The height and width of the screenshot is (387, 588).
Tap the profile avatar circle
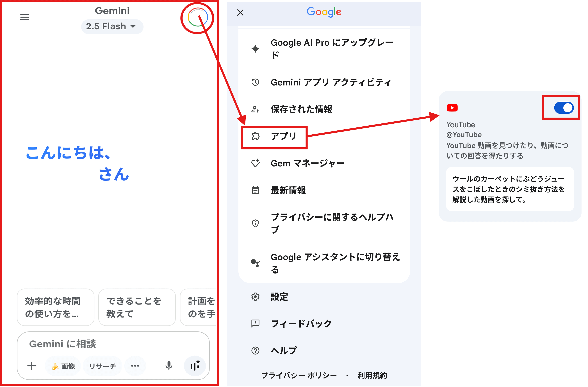(x=197, y=17)
